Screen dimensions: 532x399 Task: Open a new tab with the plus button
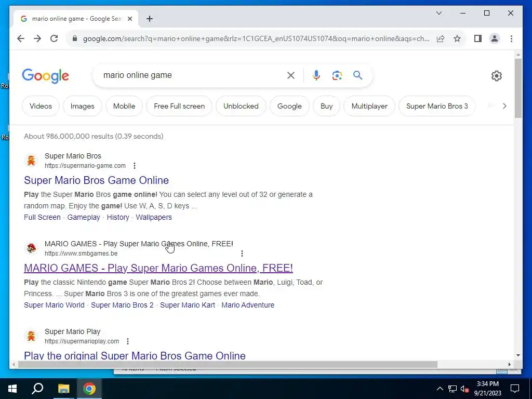pos(150,19)
